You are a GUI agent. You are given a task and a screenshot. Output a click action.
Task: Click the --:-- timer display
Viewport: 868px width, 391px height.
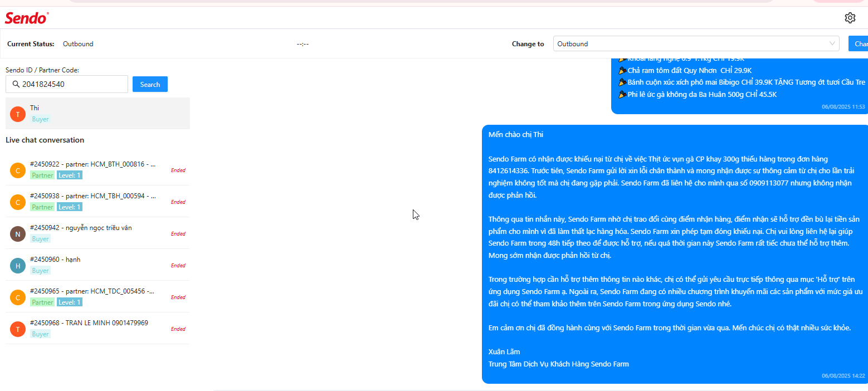[x=303, y=44]
